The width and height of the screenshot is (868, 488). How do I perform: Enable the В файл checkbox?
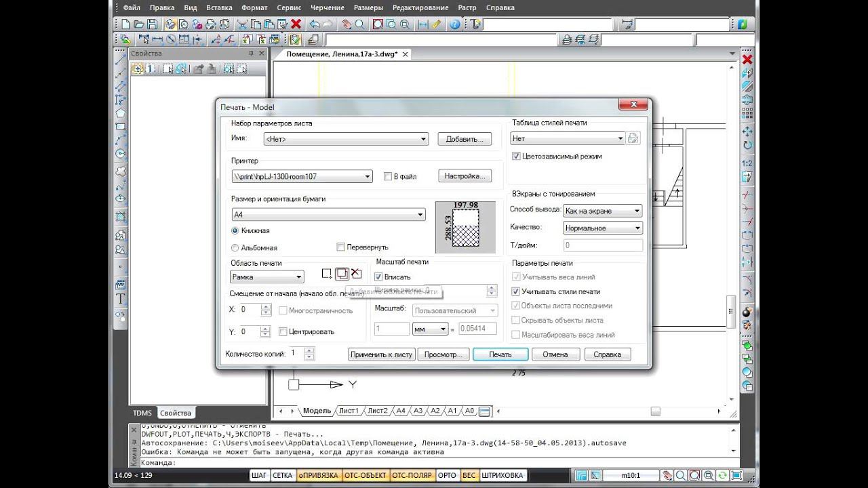[388, 176]
